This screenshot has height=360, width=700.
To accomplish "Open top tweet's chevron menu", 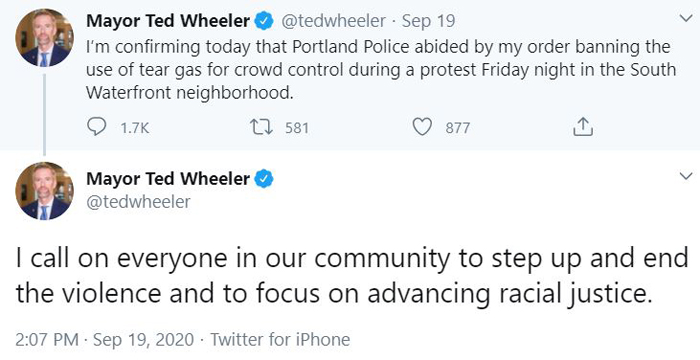I will (685, 18).
